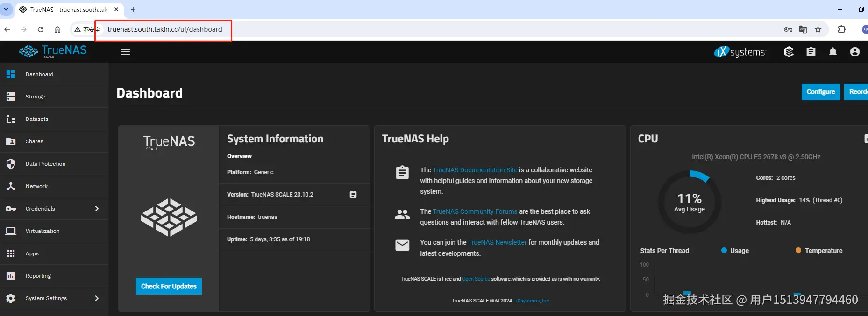Follow the TrueNAS Community Forums link

pos(475,211)
